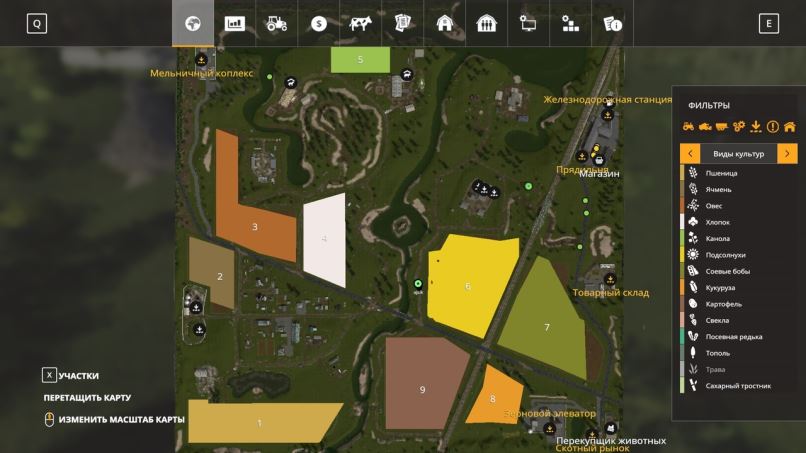Image resolution: width=806 pixels, height=453 pixels.
Task: Open the finances money bills page
Action: click(x=401, y=24)
